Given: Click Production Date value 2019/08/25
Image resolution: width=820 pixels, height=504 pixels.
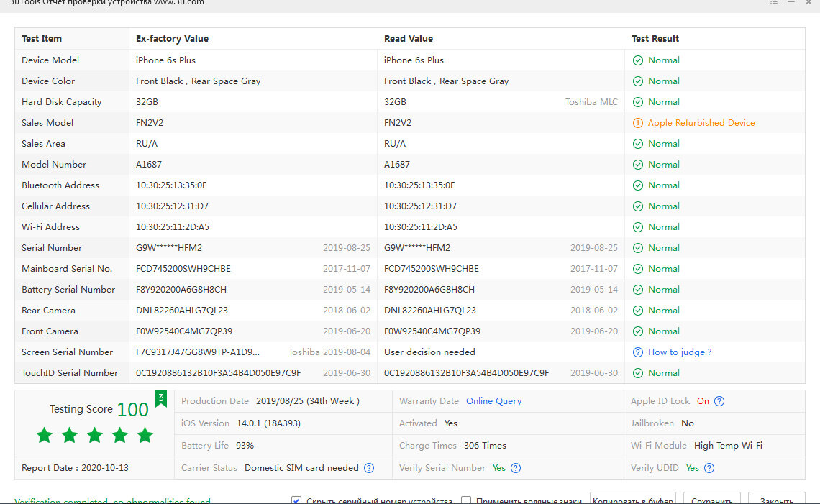Looking at the screenshot, I should (x=308, y=401).
